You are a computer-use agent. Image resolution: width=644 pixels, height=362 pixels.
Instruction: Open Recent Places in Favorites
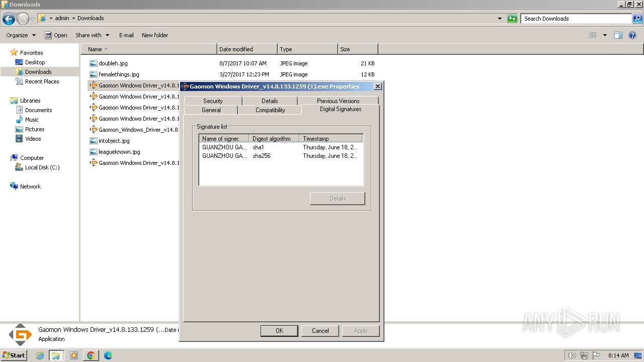click(x=42, y=81)
